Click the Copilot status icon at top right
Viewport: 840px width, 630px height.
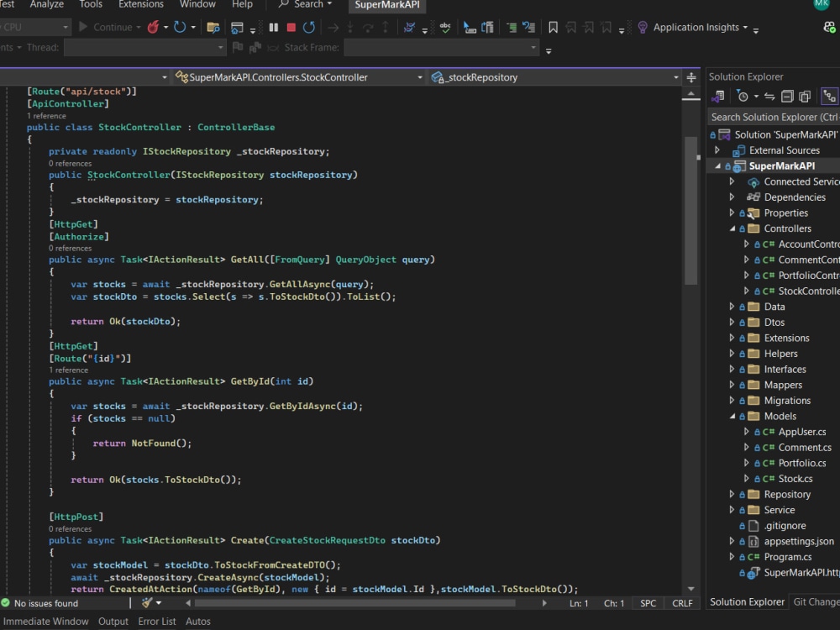829,27
